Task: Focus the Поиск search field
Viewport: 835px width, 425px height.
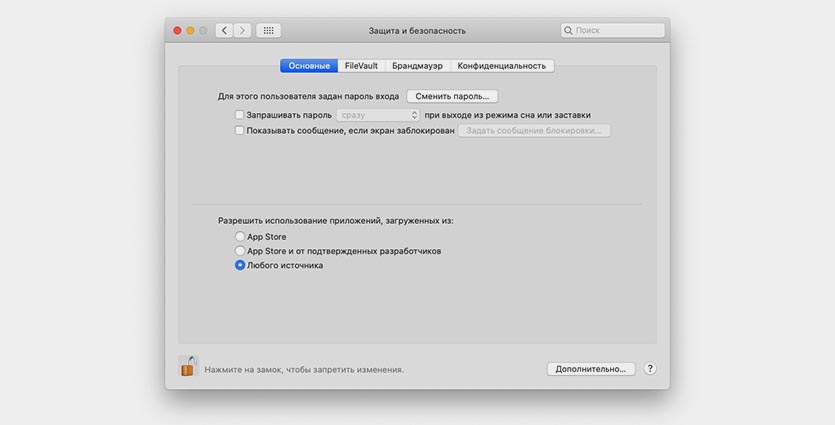Action: point(612,31)
